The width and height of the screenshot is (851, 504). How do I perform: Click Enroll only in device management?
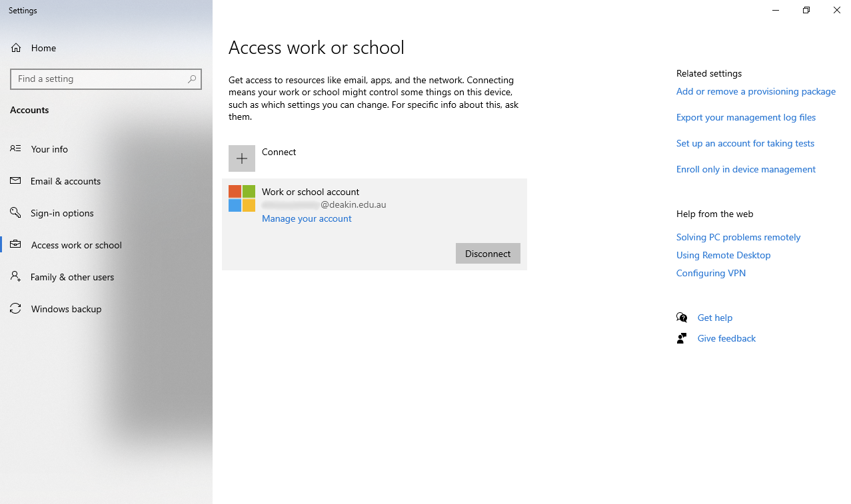pyautogui.click(x=745, y=169)
